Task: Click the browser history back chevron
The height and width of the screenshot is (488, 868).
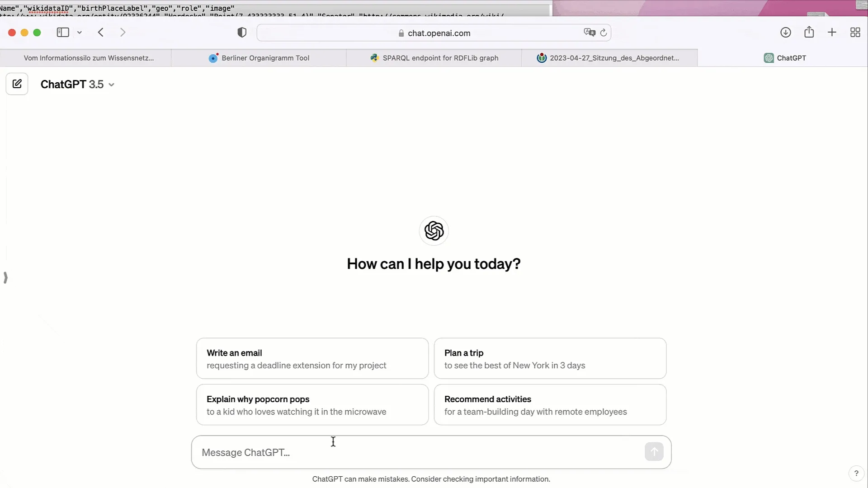Action: tap(101, 33)
